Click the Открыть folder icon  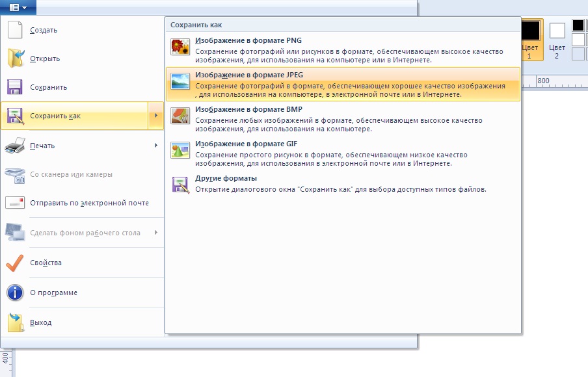click(x=15, y=58)
